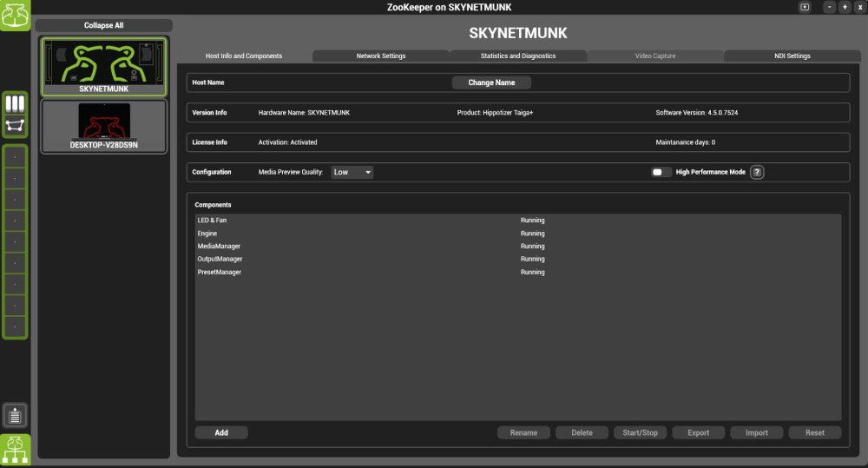Click Hardware Name: SKYNETMUNK text
The width and height of the screenshot is (868, 468).
(x=304, y=112)
